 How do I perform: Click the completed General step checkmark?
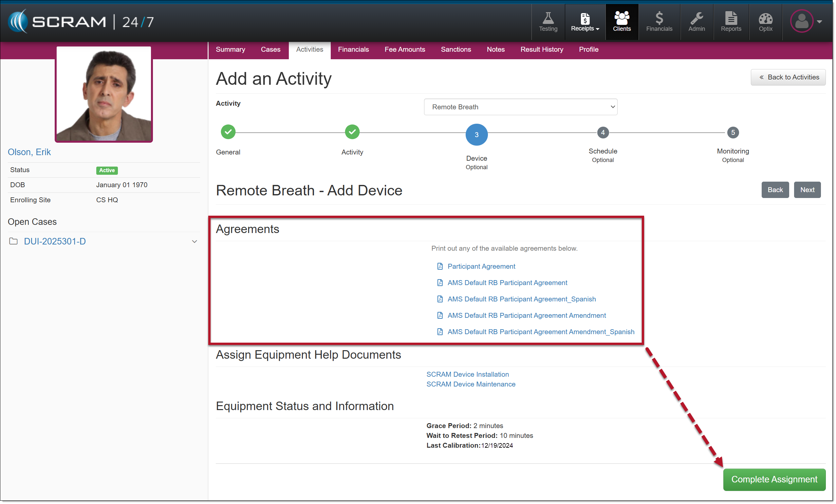point(228,132)
